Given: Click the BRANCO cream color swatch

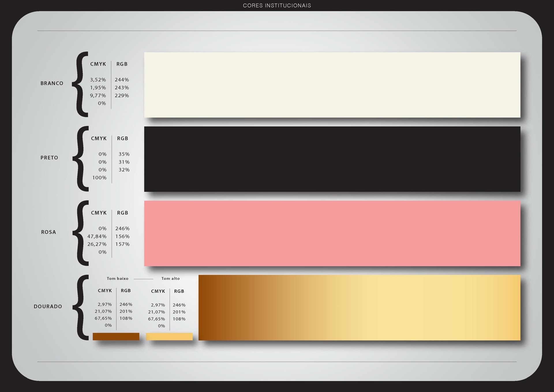Looking at the screenshot, I should [332, 85].
